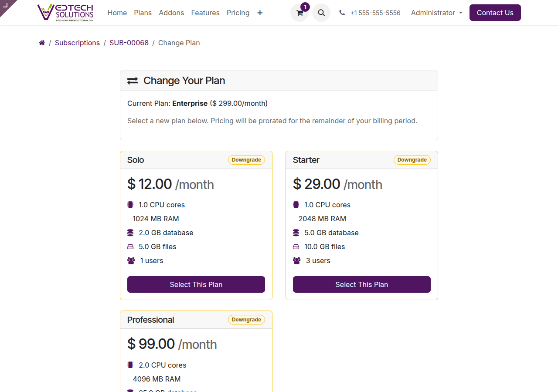Viewport: 558px width, 392px height.
Task: Select This Plan for the Starter plan
Action: pos(361,284)
